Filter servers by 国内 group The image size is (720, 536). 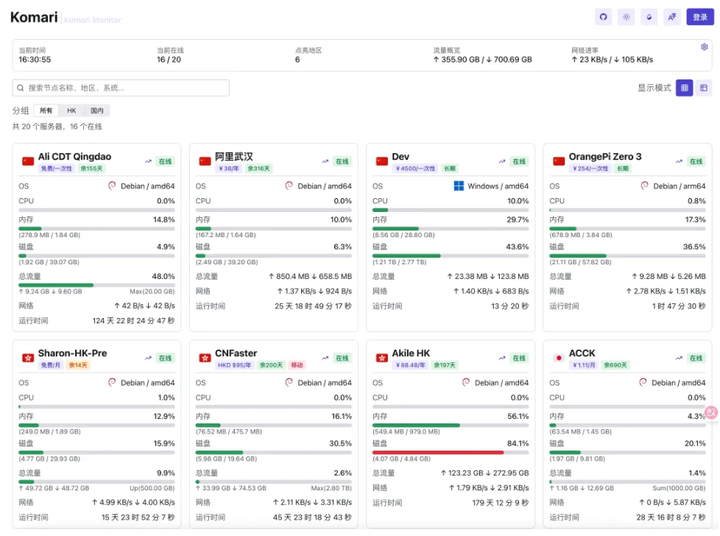pos(97,111)
